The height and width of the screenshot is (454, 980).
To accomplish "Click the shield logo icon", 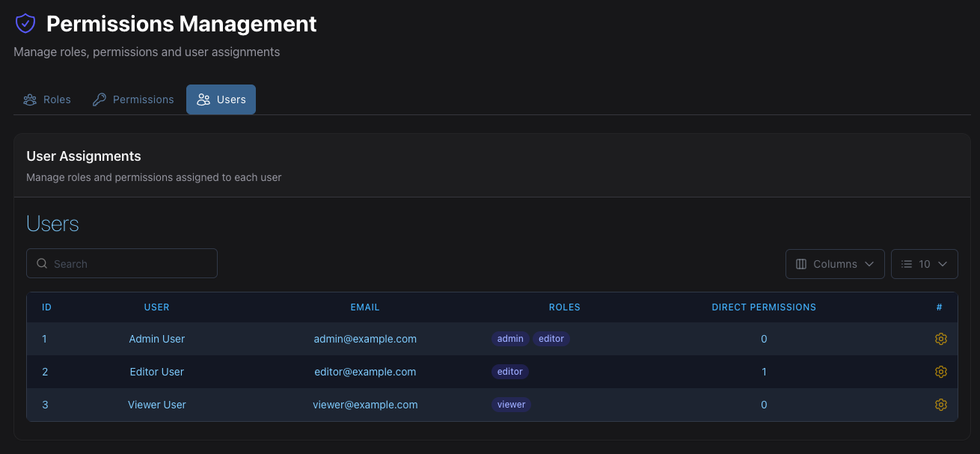I will point(25,22).
